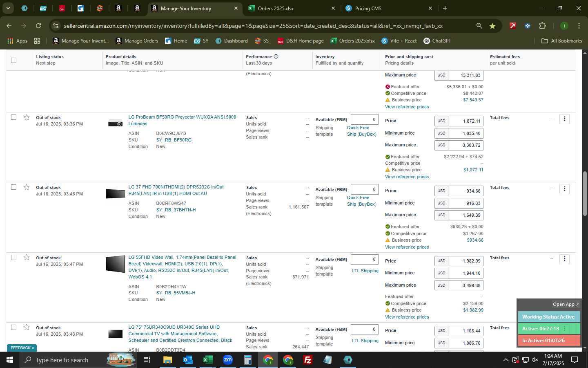The width and height of the screenshot is (588, 368).
Task: Open the Dashboard bookmark
Action: [x=232, y=41]
